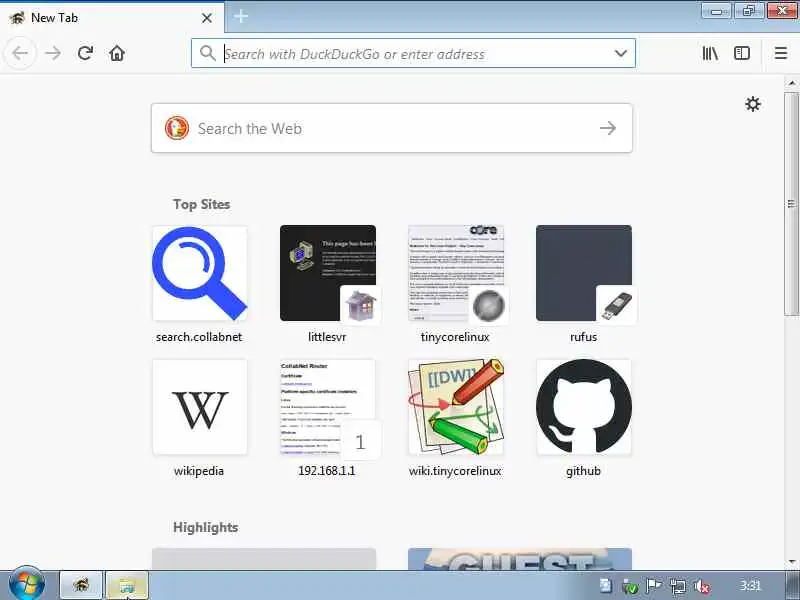Toggle the sidebar view
Image resolution: width=800 pixels, height=600 pixels.
(742, 53)
